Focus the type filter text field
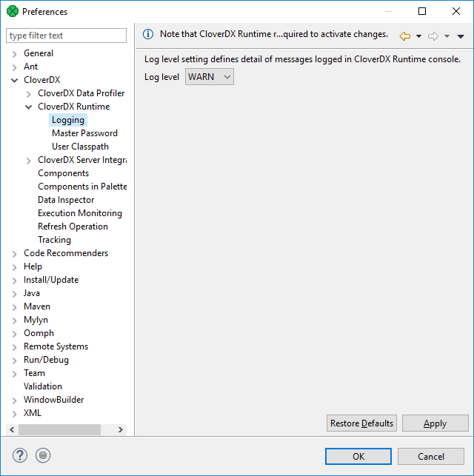The width and height of the screenshot is (474, 476). pos(66,36)
